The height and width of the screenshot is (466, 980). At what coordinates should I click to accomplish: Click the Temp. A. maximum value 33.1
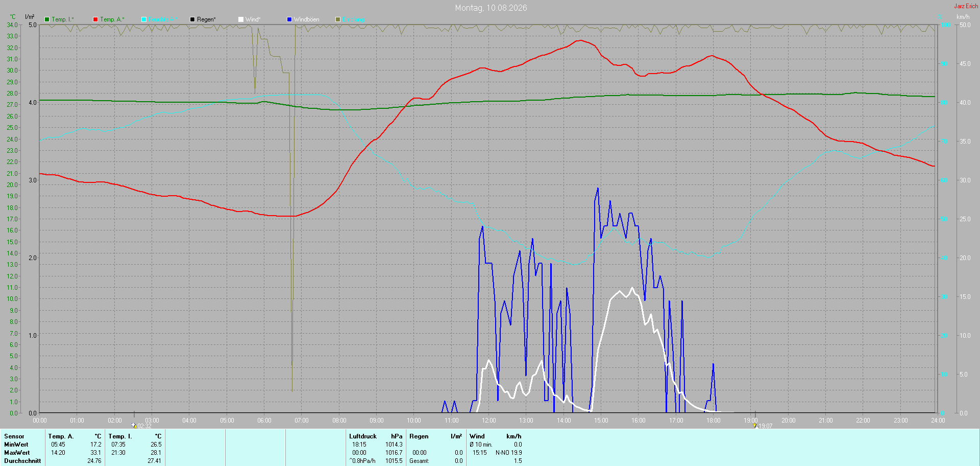point(96,453)
